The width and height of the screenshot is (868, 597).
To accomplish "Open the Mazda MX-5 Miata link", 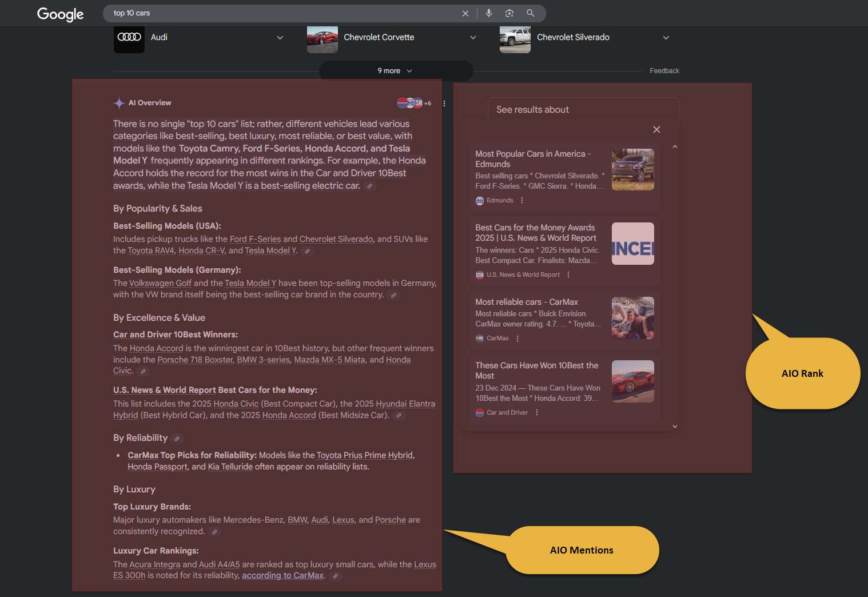I will point(329,360).
